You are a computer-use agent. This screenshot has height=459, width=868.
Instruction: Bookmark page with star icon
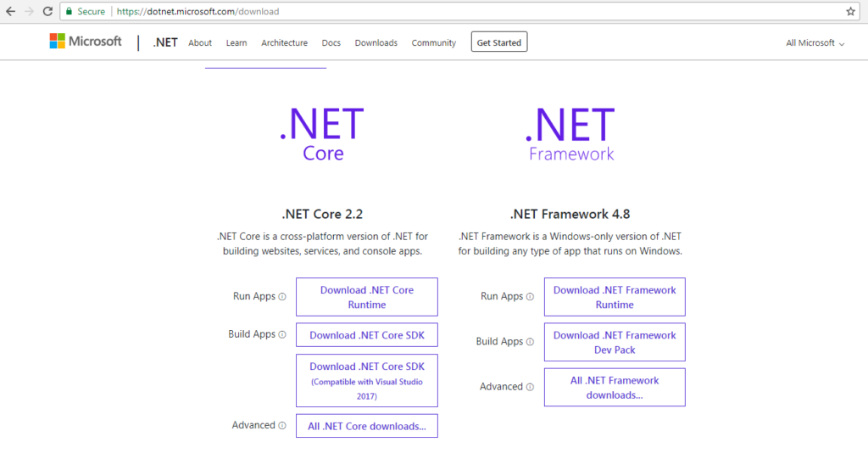(850, 12)
